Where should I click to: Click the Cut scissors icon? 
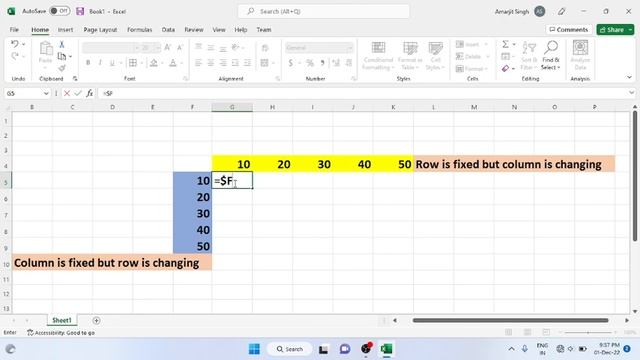click(x=62, y=44)
